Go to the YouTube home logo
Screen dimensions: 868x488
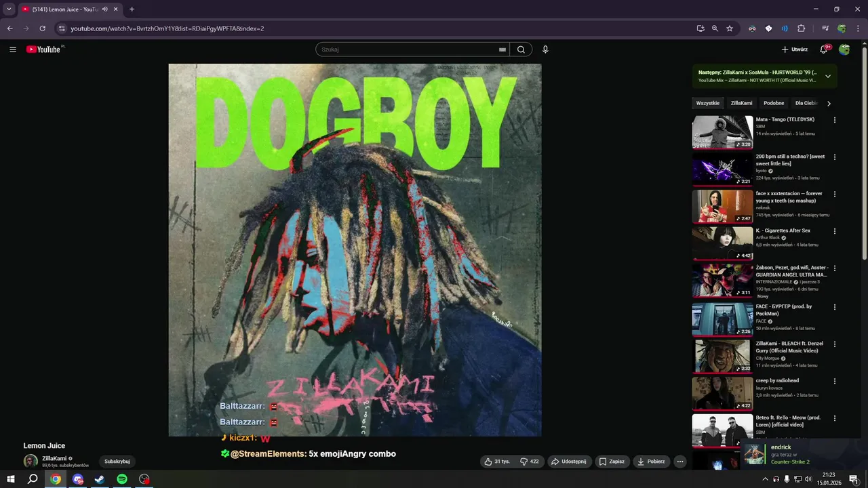click(x=43, y=49)
